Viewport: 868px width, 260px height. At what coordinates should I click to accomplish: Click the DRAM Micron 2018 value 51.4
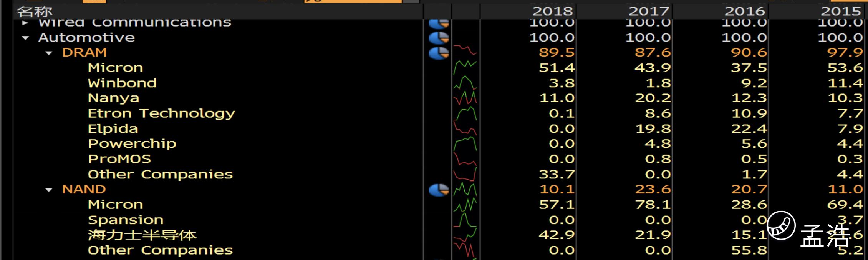(x=557, y=68)
